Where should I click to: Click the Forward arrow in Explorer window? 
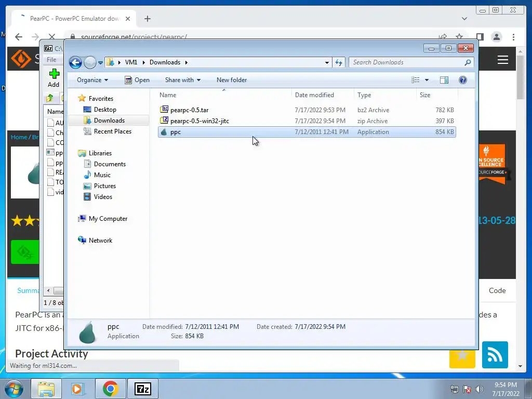coord(90,62)
